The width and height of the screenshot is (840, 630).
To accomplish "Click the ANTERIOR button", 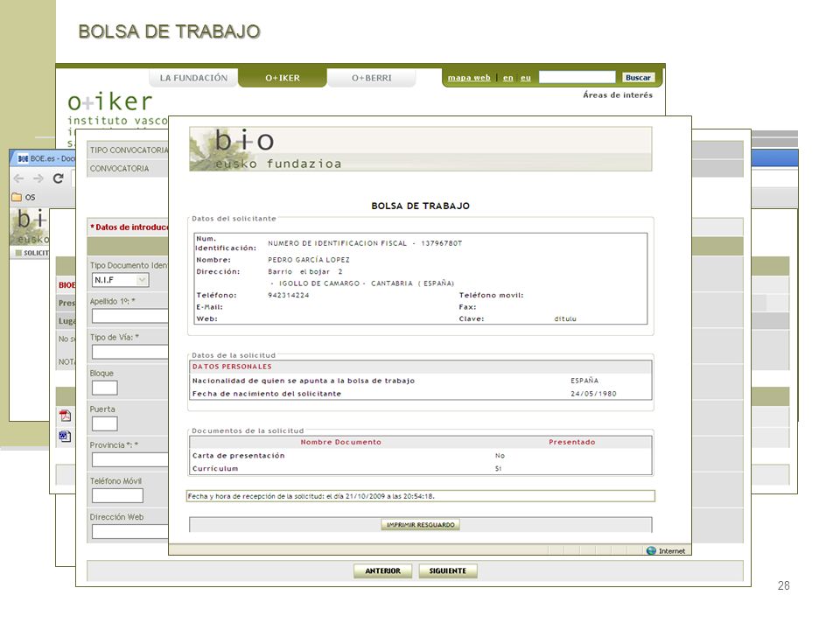I will coord(383,571).
